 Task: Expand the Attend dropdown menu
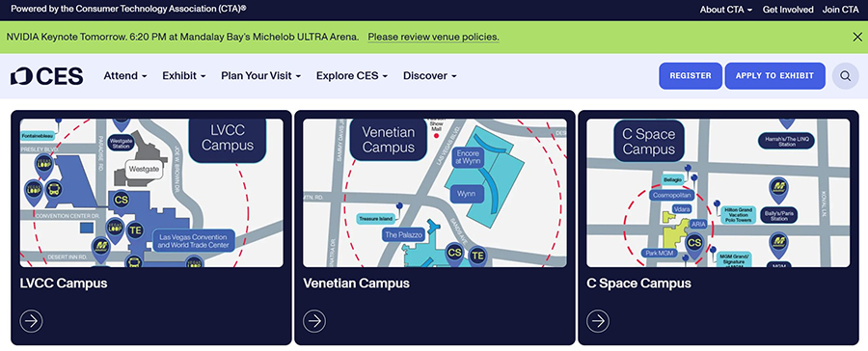125,76
